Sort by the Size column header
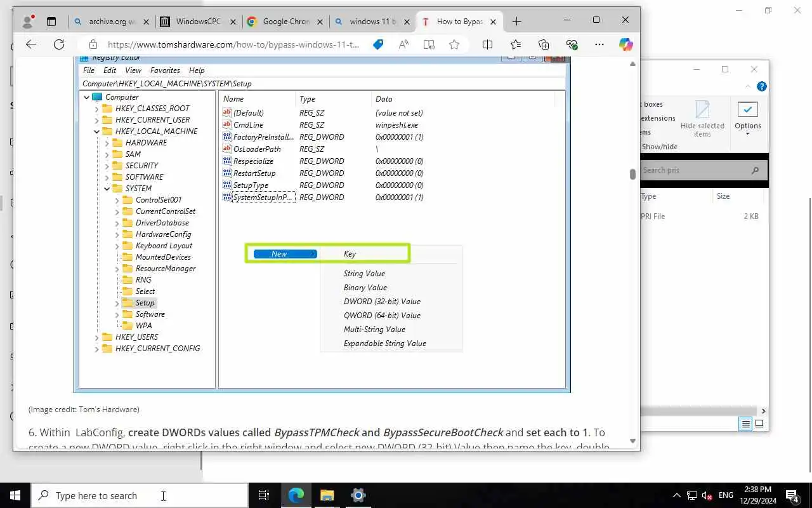The width and height of the screenshot is (812, 508). tap(738, 196)
